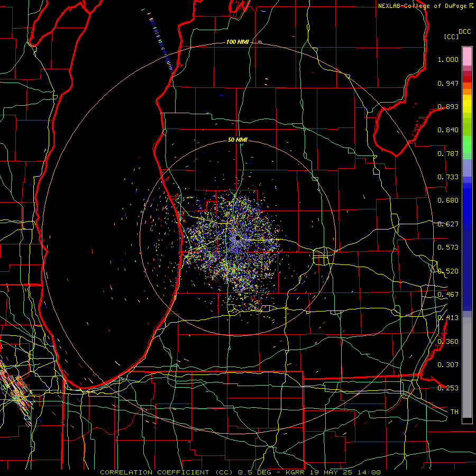Click the 0.253 value on color scale
This screenshot has height=476, width=476.
point(448,388)
